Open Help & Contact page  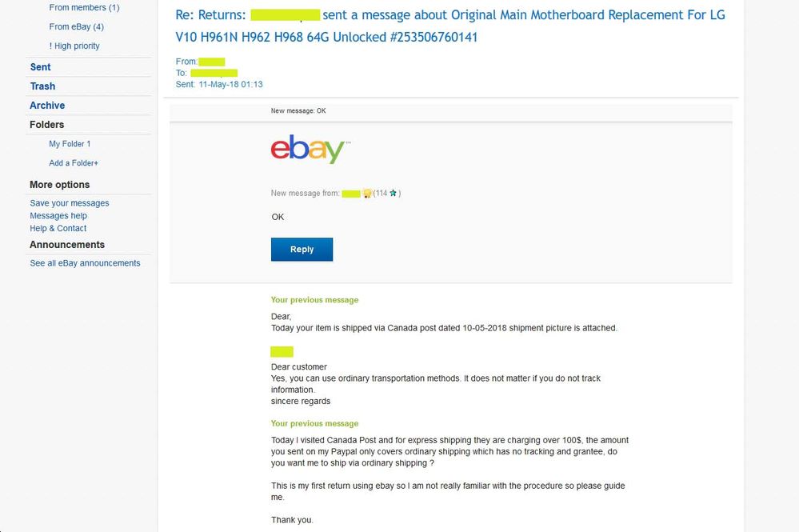(58, 228)
